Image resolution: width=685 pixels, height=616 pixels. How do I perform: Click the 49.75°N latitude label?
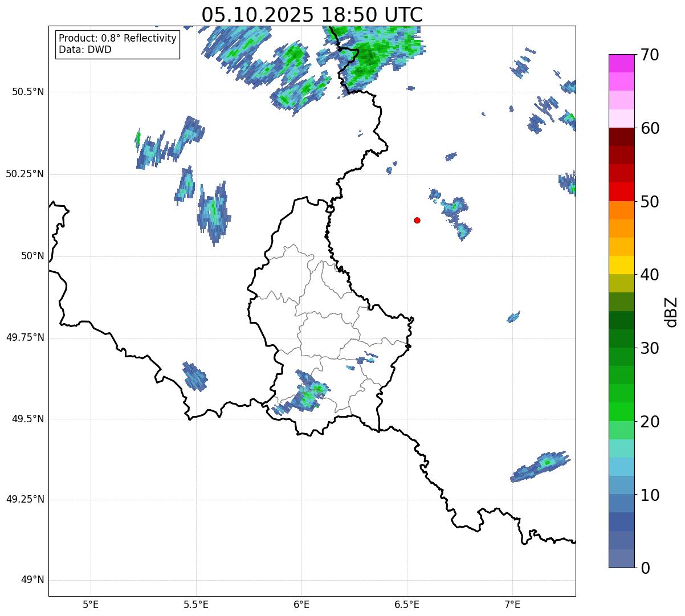pyautogui.click(x=25, y=337)
